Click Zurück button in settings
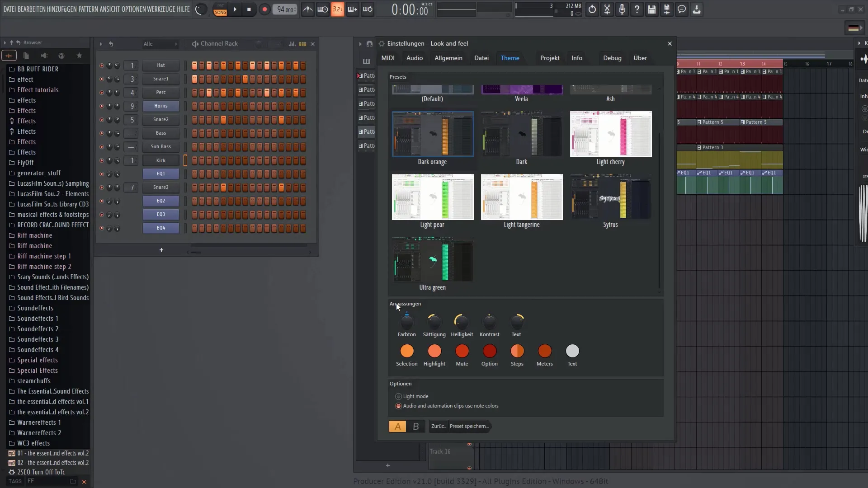The image size is (868, 488). click(x=437, y=426)
